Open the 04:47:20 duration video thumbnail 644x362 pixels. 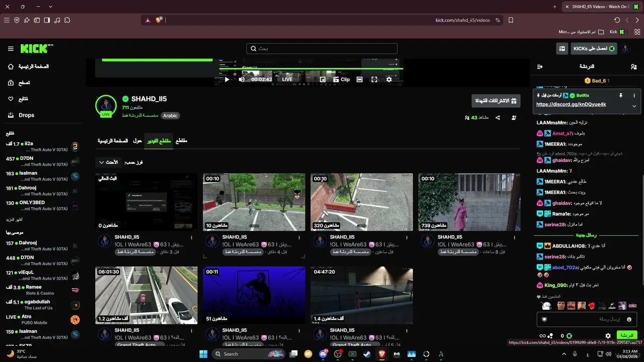click(x=362, y=295)
